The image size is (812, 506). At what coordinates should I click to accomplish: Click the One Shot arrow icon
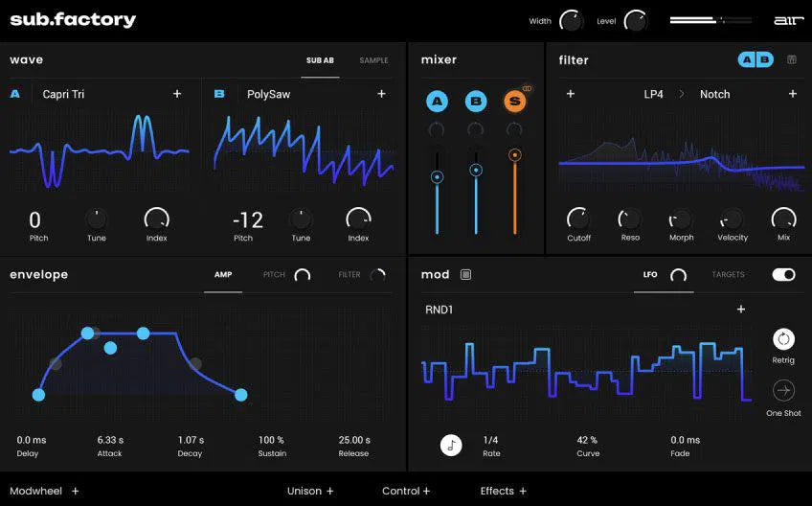[783, 391]
